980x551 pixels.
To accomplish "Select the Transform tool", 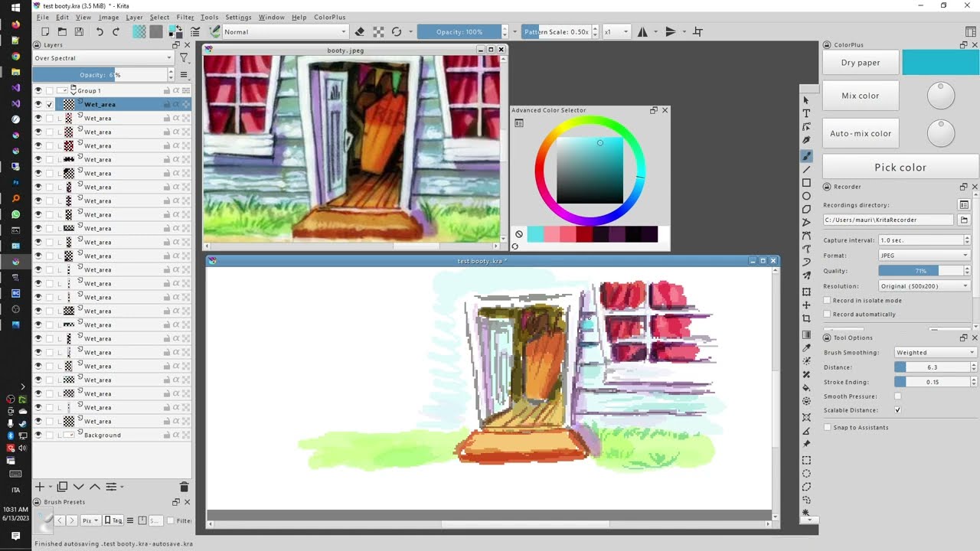I will (806, 292).
